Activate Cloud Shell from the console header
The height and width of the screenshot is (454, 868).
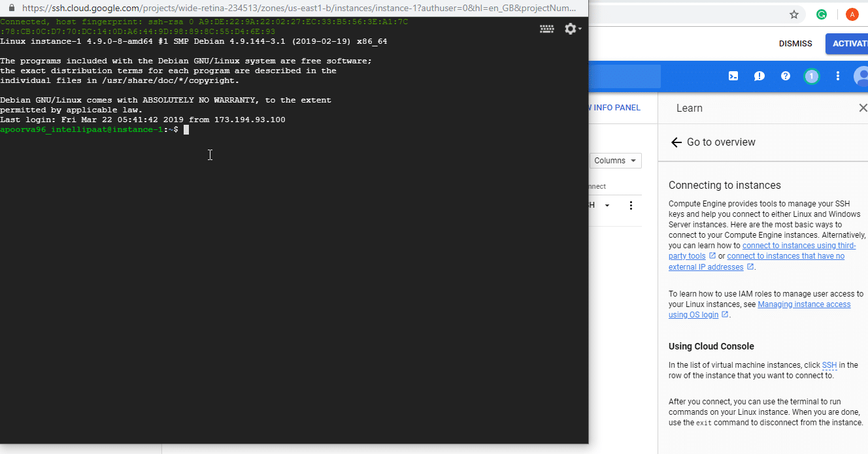click(733, 76)
